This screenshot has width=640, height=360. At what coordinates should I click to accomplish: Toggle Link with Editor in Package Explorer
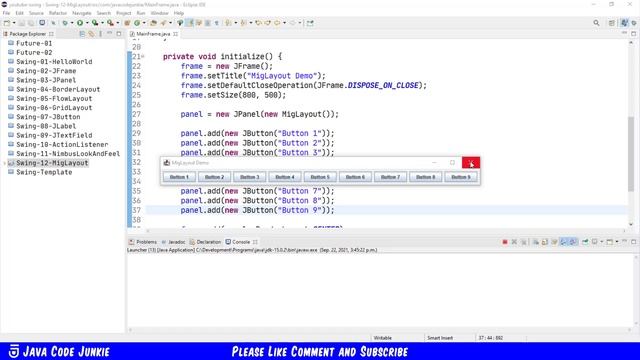[91, 34]
